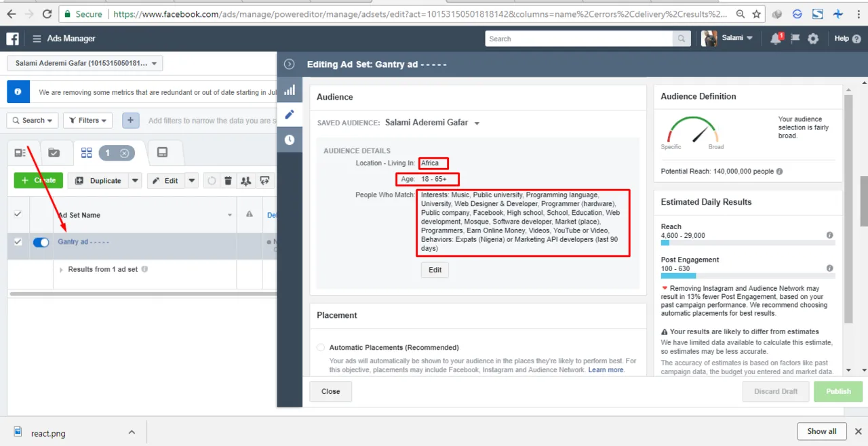Click the Duplicate button
Viewport: 868px width, 446px height.
coord(98,180)
